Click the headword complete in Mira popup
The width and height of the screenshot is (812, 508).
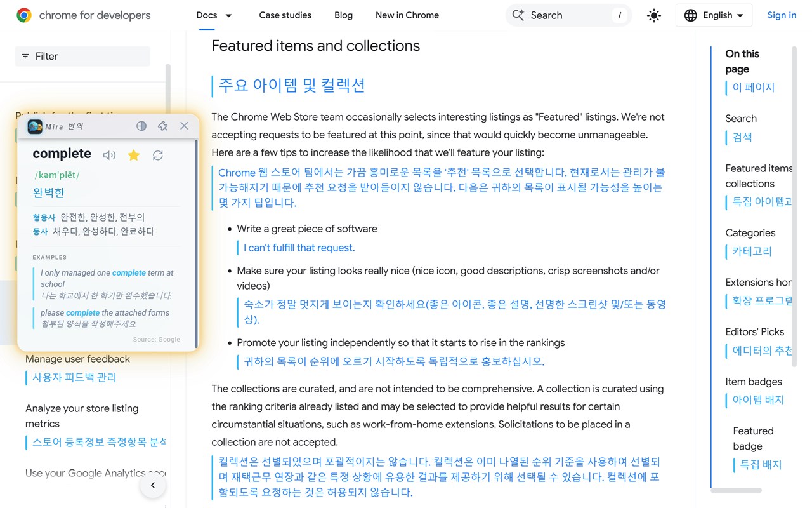pyautogui.click(x=62, y=154)
